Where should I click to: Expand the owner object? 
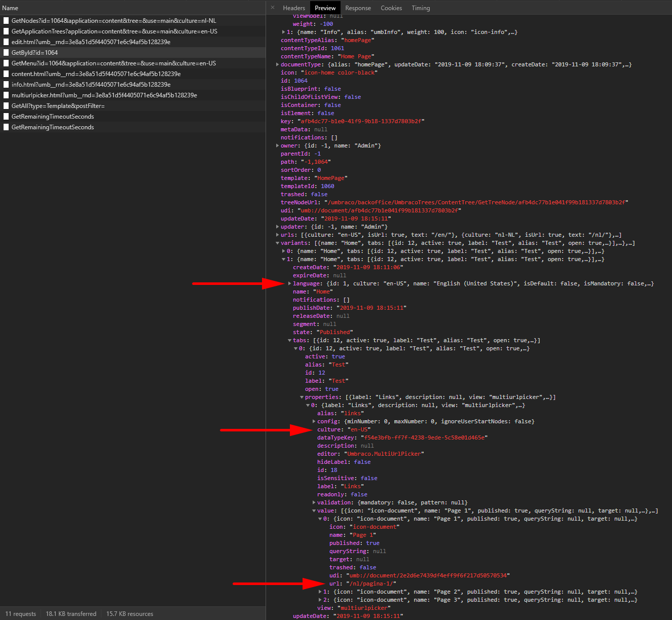(277, 145)
